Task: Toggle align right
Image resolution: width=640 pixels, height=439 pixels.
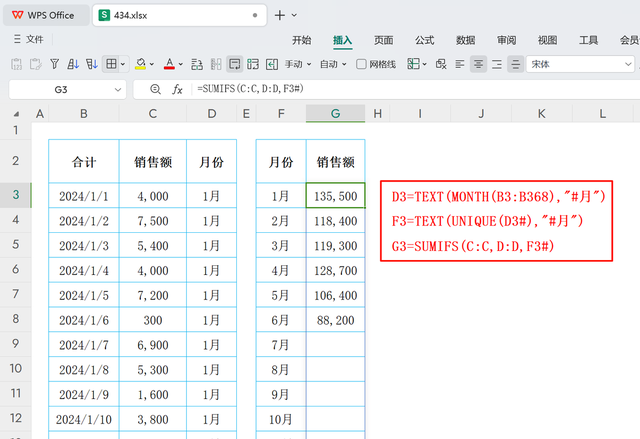Action: tap(497, 64)
